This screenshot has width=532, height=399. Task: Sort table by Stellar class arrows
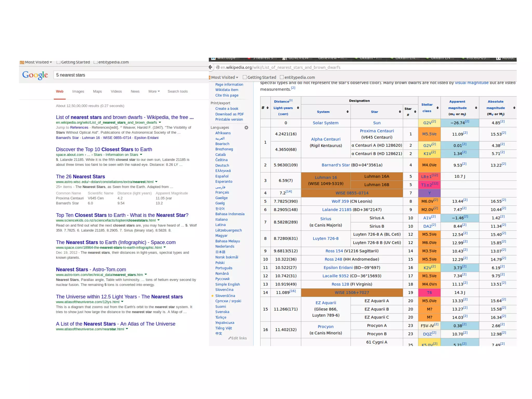(x=437, y=108)
